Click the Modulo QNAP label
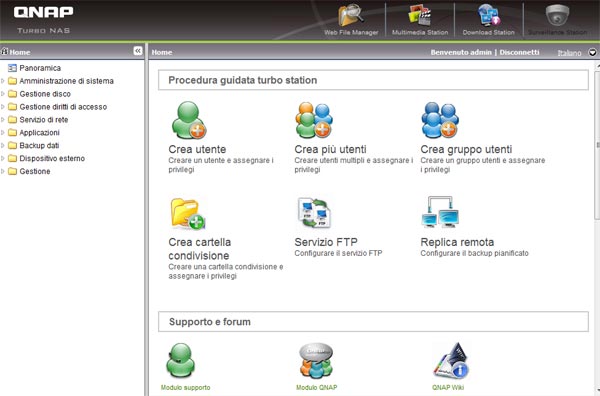 316,387
